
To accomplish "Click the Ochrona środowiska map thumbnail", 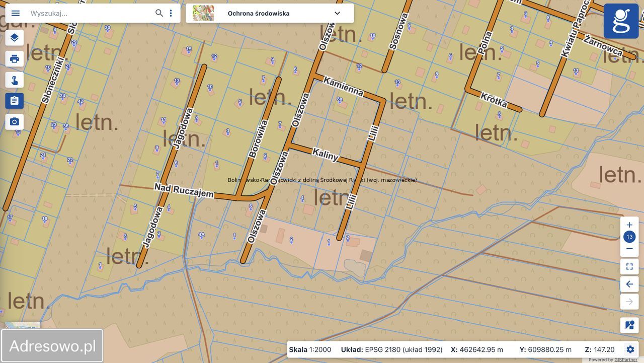I will pos(203,13).
